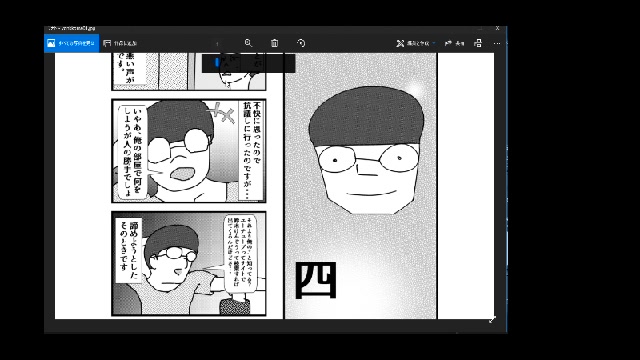This screenshot has width=640, height=360.
Task: Expand the Edit & Create dropdown
Action: [x=416, y=43]
